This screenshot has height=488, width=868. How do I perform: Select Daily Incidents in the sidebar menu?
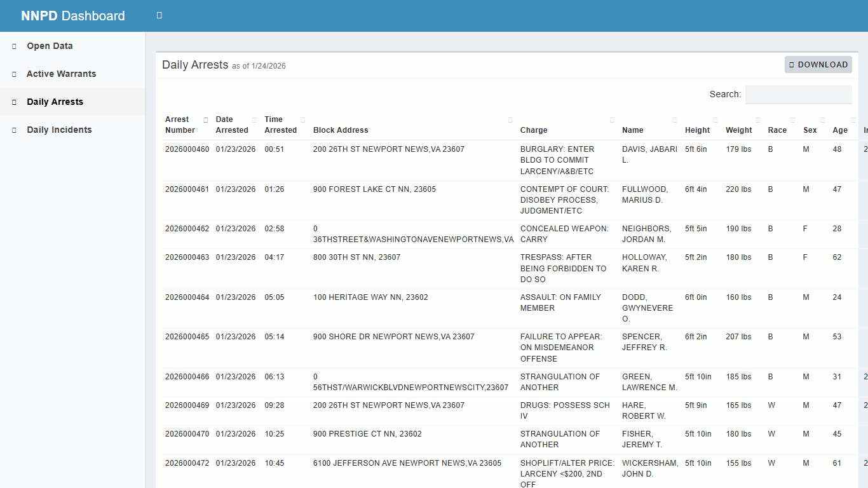(x=59, y=130)
